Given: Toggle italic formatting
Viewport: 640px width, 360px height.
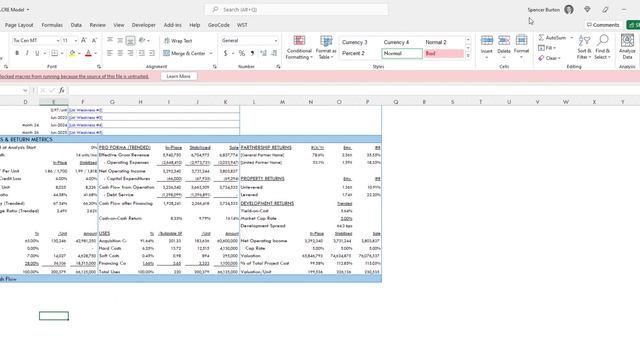Looking at the screenshot, I should click(27, 53).
